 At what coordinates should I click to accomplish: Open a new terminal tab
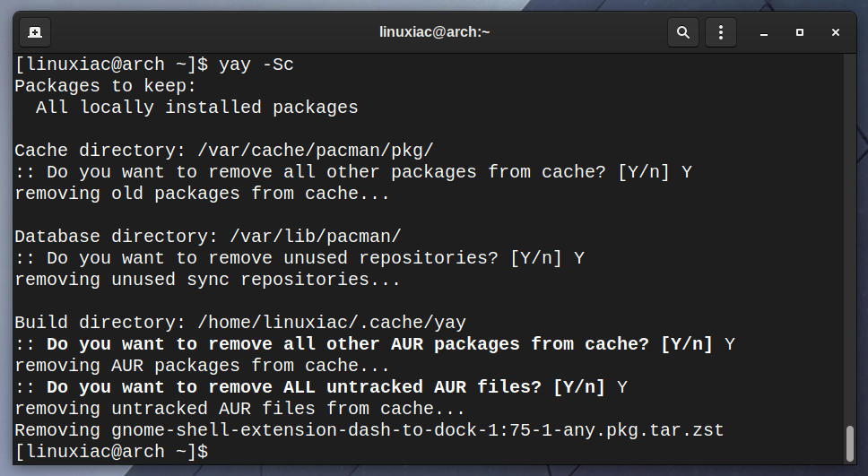tap(35, 32)
